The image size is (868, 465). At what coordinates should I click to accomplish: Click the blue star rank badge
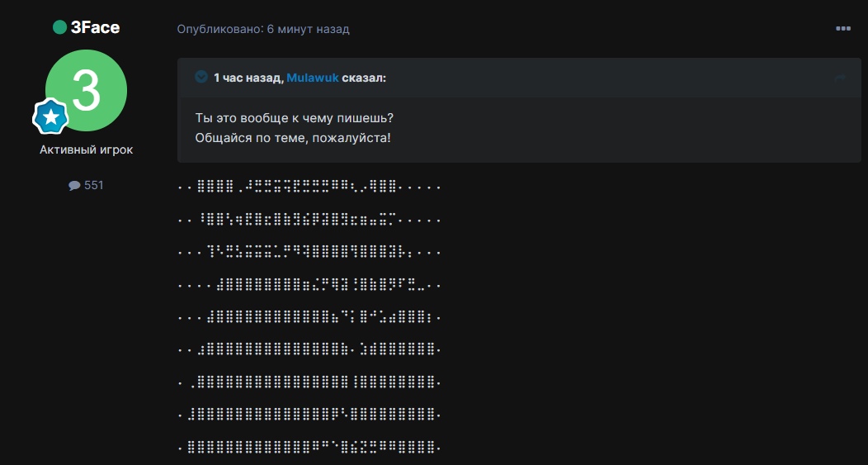tap(50, 118)
